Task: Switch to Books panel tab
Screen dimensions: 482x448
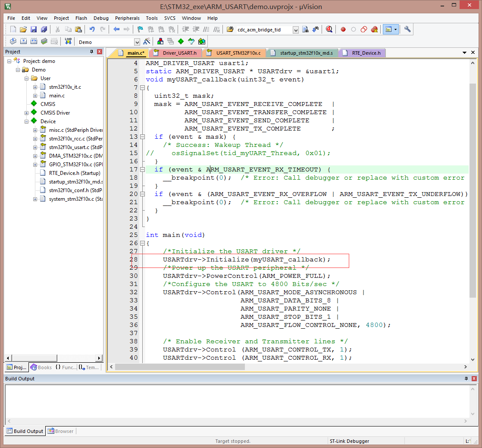Action: pos(41,367)
